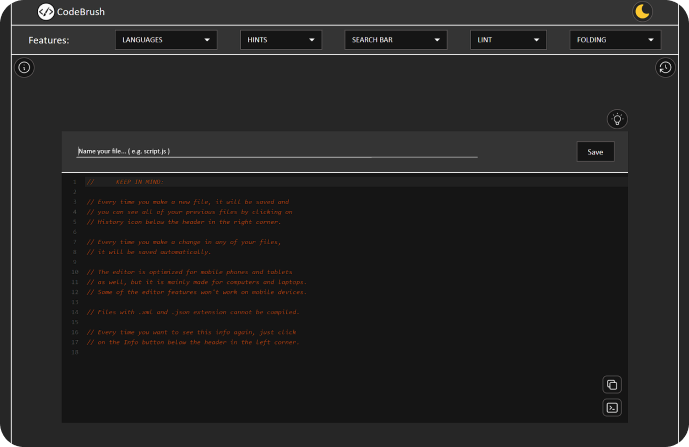Open the FOLDING dropdown

[x=615, y=40]
